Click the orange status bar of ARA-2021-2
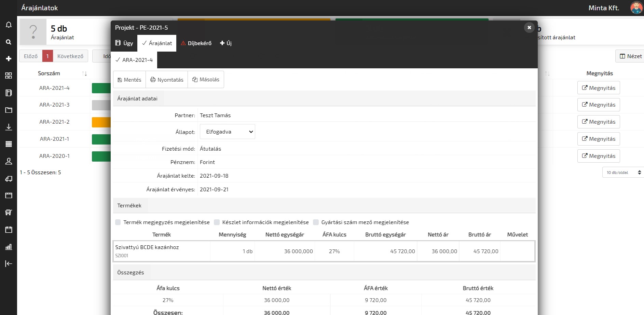The image size is (644, 315). tap(101, 122)
